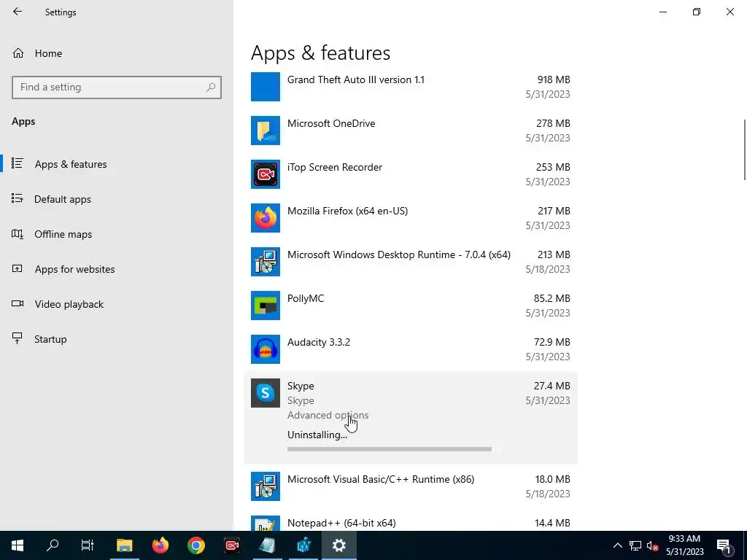Open Offline maps section
747x560 pixels.
[x=117, y=234]
